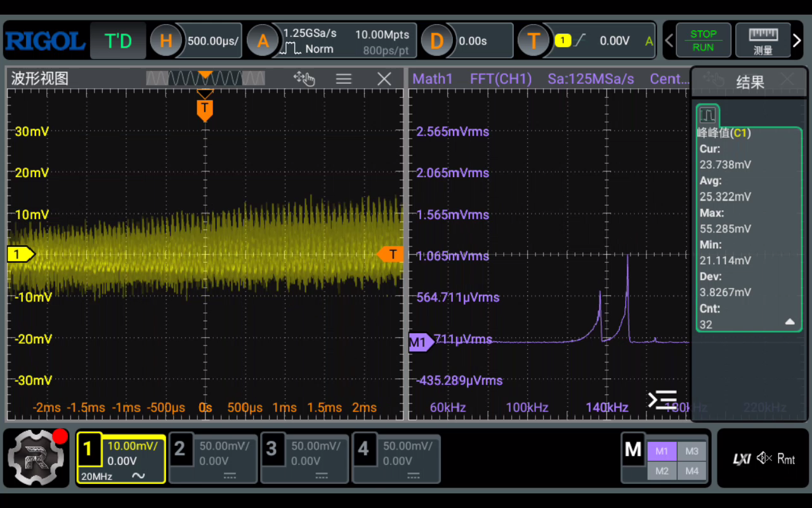Click the Rmt remote status indicator
Viewport: 812px width, 508px height.
(x=786, y=458)
